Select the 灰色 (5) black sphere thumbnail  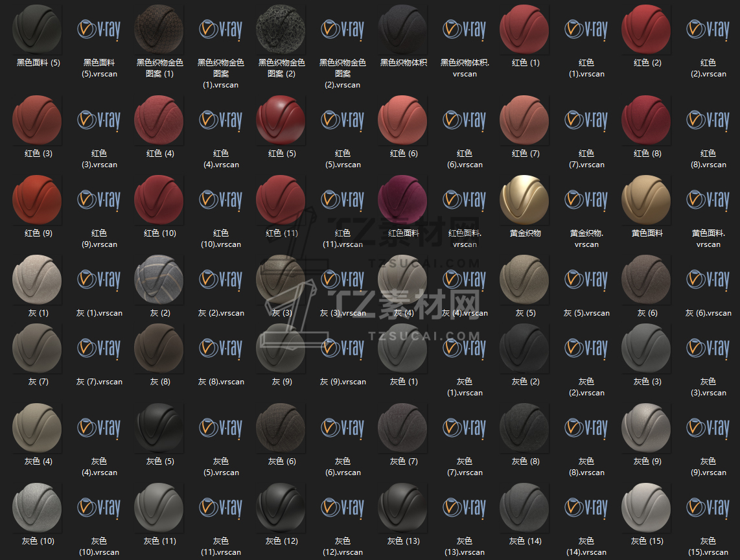click(x=159, y=428)
